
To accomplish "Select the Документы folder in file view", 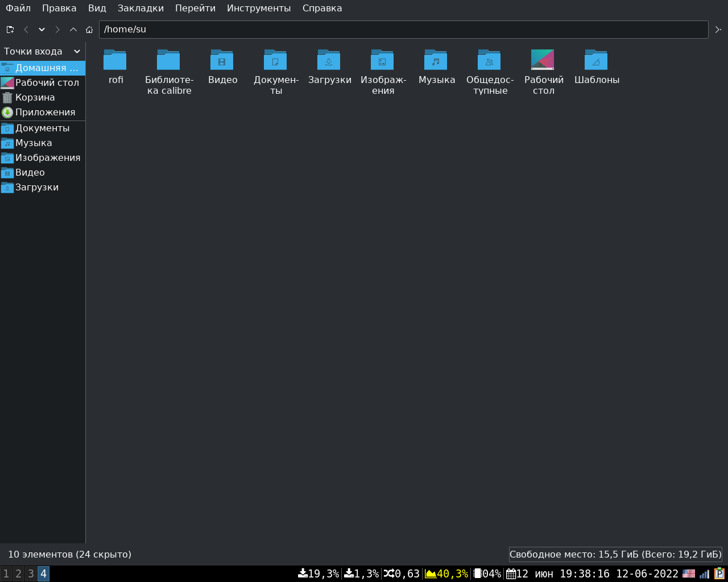I will tap(275, 60).
